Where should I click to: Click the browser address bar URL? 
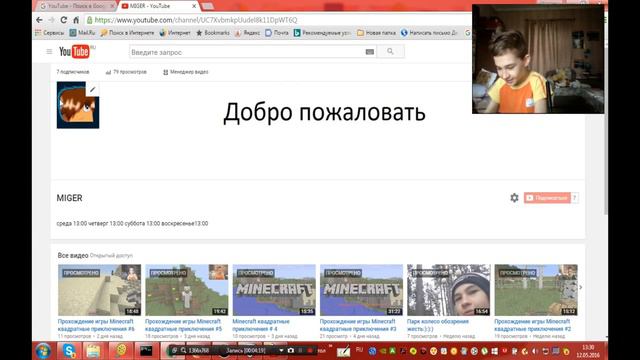coord(196,20)
